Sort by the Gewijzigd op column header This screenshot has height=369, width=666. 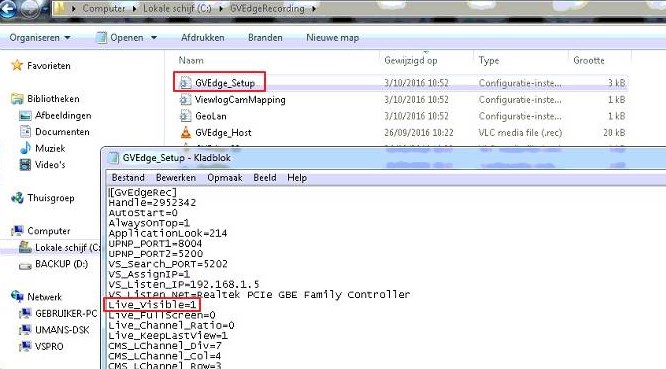click(x=411, y=60)
